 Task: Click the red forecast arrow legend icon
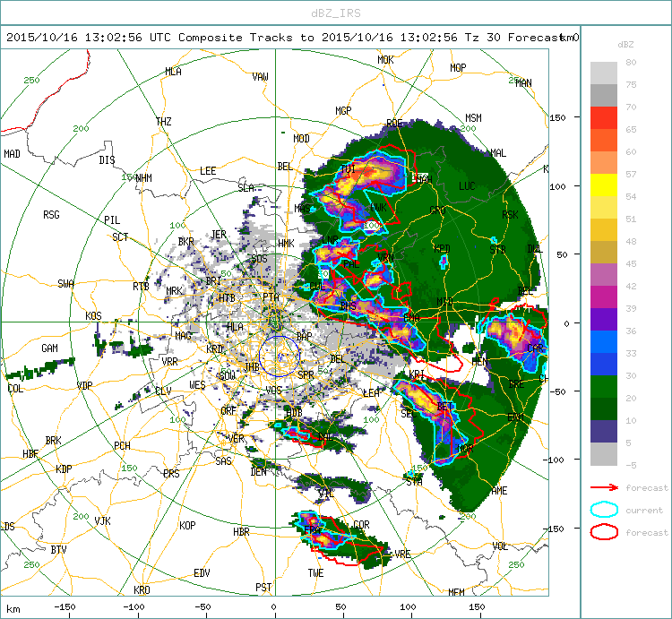604,487
